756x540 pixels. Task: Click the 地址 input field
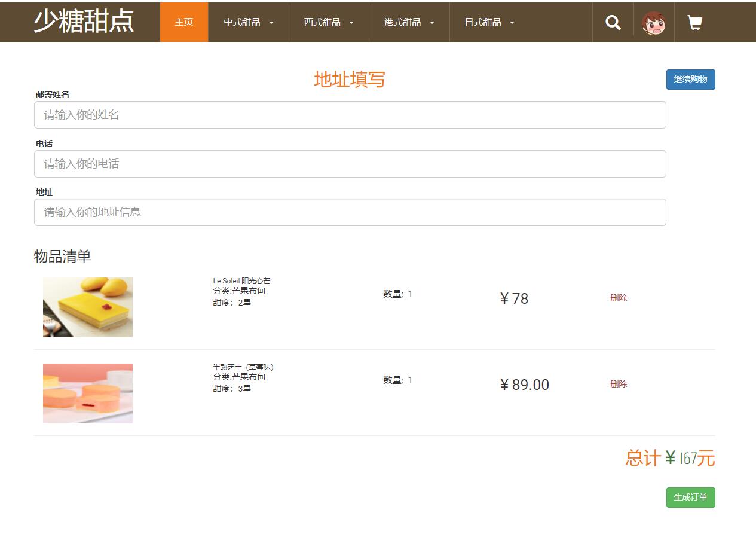pyautogui.click(x=350, y=212)
